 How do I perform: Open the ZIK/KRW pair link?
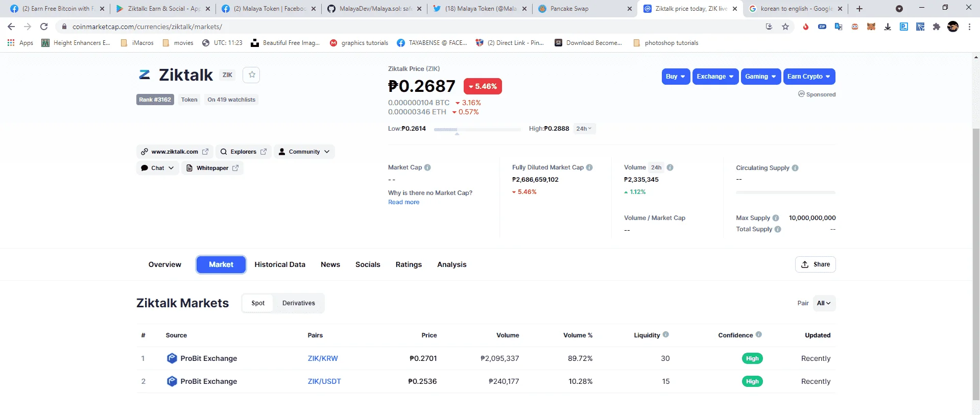323,358
